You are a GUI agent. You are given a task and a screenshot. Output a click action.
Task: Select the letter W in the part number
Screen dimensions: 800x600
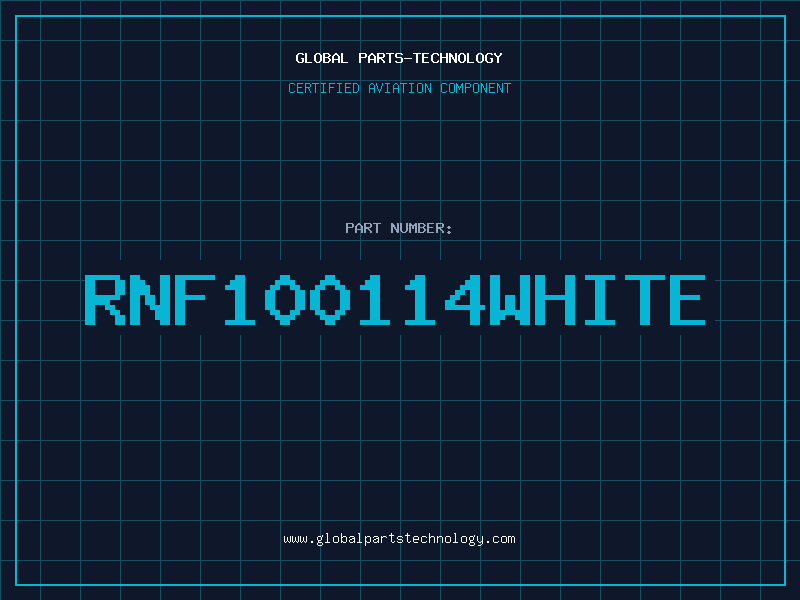[x=507, y=300]
